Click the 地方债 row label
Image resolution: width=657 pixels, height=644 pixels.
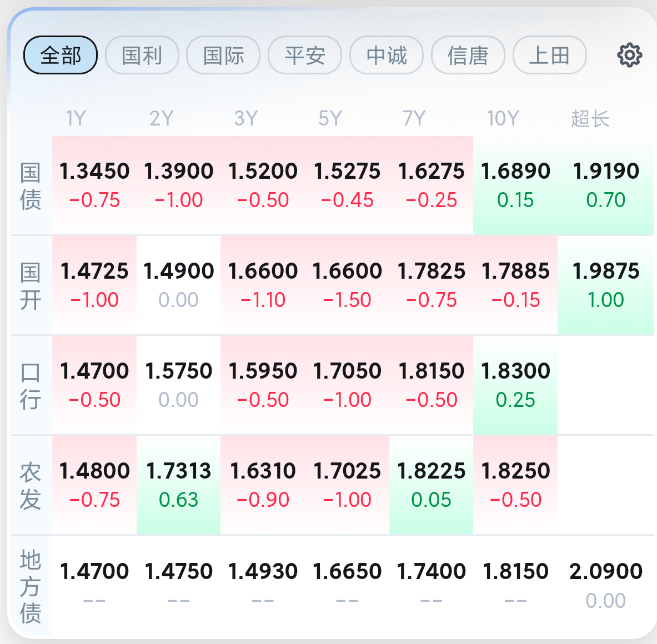click(31, 586)
